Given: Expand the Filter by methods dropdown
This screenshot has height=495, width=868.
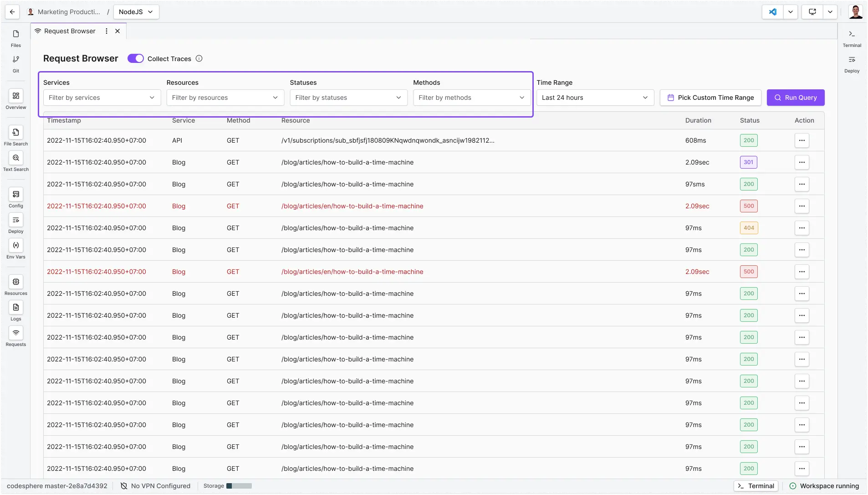Looking at the screenshot, I should [472, 98].
